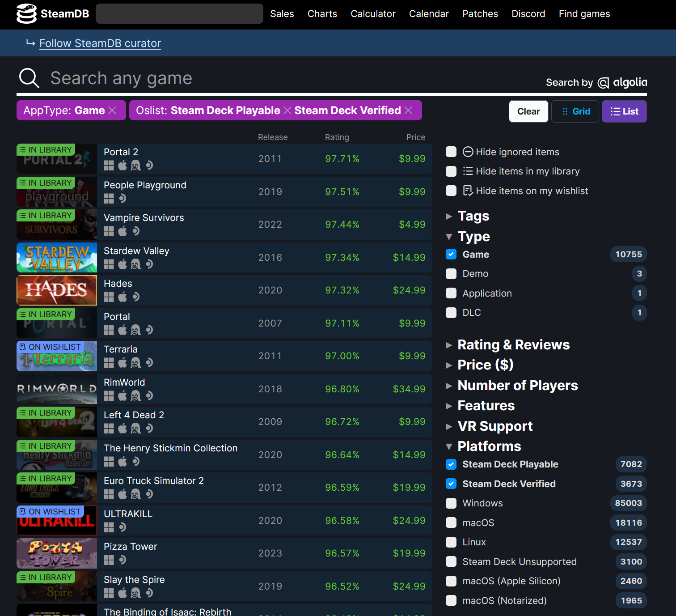Image resolution: width=676 pixels, height=616 pixels.
Task: Open the Discord link in navbar
Action: tap(528, 14)
